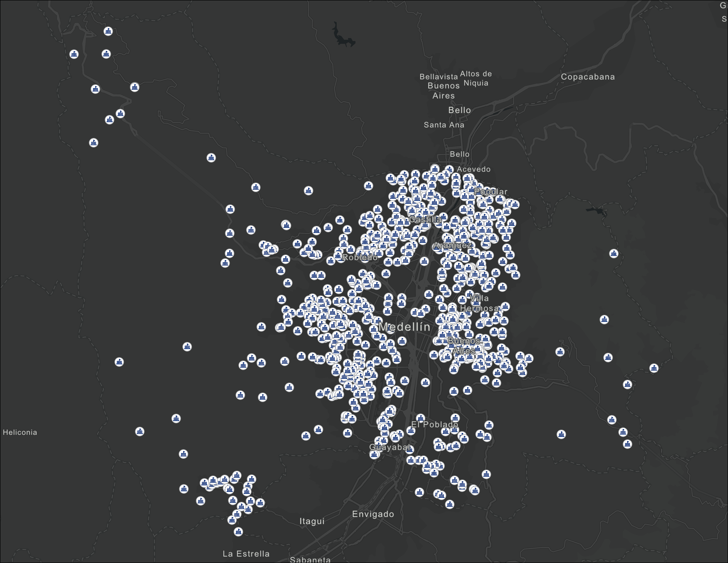Click the Envigado city label
This screenshot has height=563, width=728.
[x=373, y=514]
